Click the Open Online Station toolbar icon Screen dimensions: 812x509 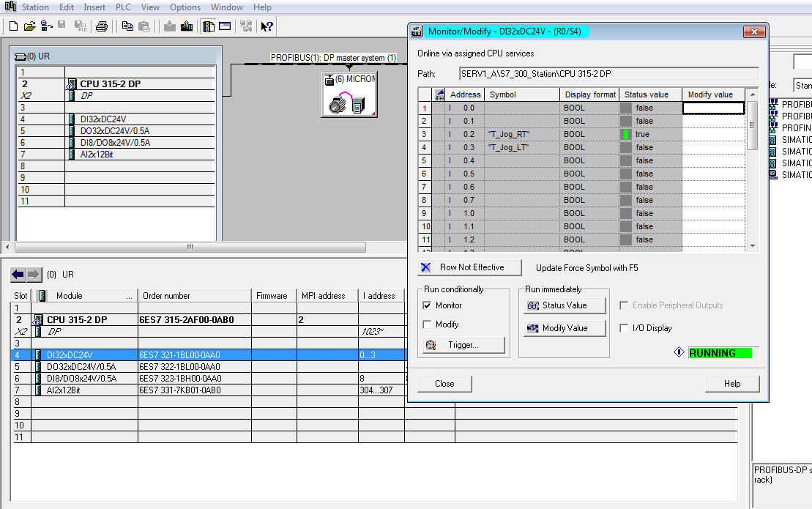pyautogui.click(x=47, y=26)
